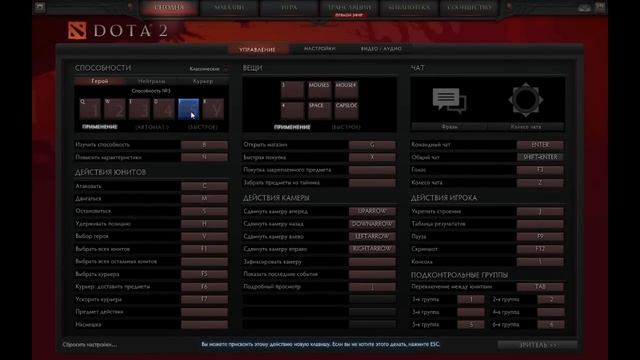Select the item slot bound to MOUSE5

[319, 90]
